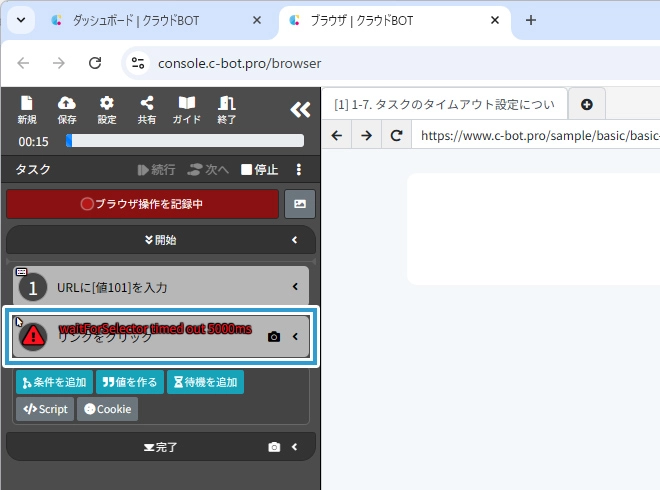Screen dimensions: 660x490
Task: Switch to the ダッシュボード browser tab
Action: (x=154, y=20)
